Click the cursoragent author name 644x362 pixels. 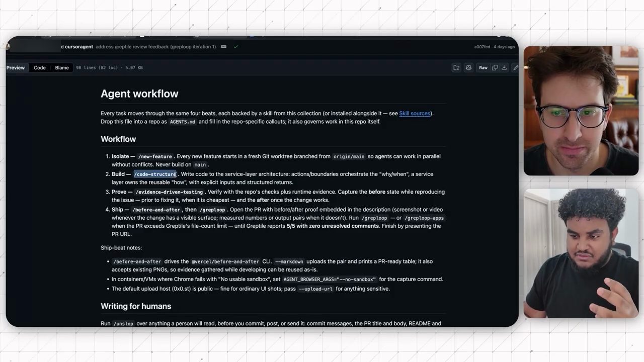point(79,47)
